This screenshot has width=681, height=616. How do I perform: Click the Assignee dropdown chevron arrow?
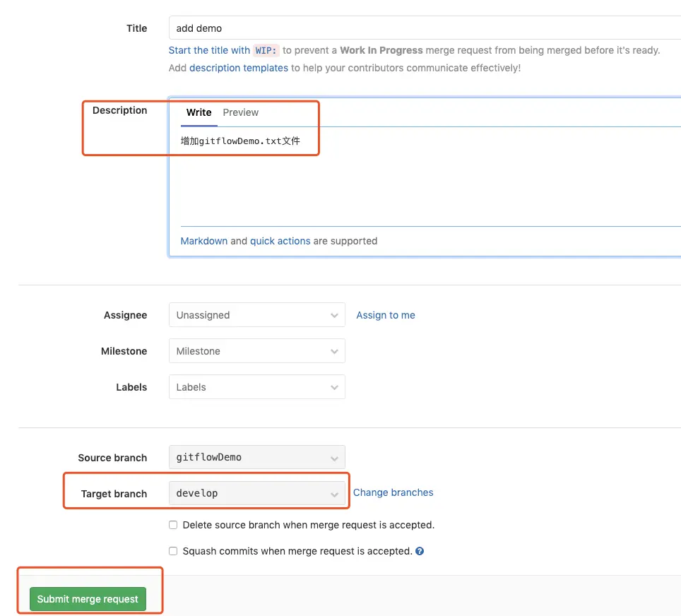[335, 316]
